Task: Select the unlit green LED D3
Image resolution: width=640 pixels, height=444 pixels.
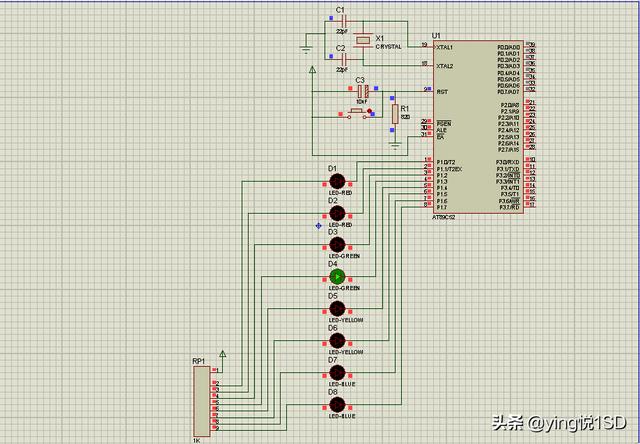Action: 338,245
